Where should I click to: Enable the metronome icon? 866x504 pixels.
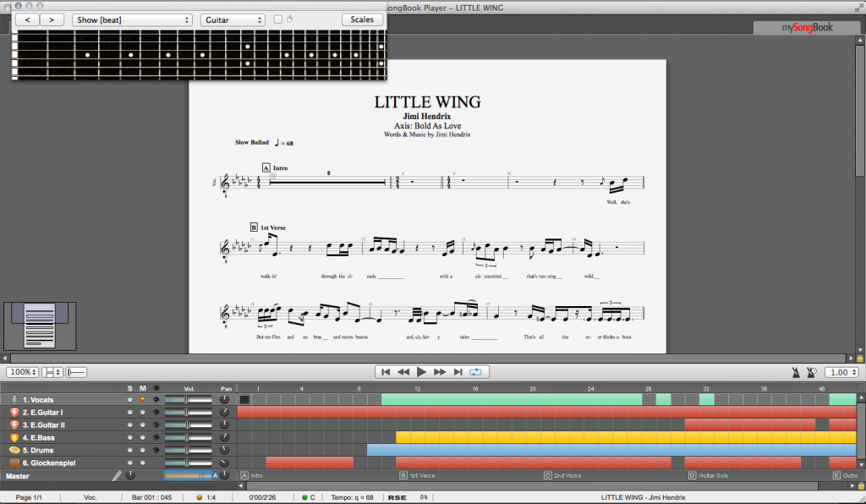click(795, 373)
